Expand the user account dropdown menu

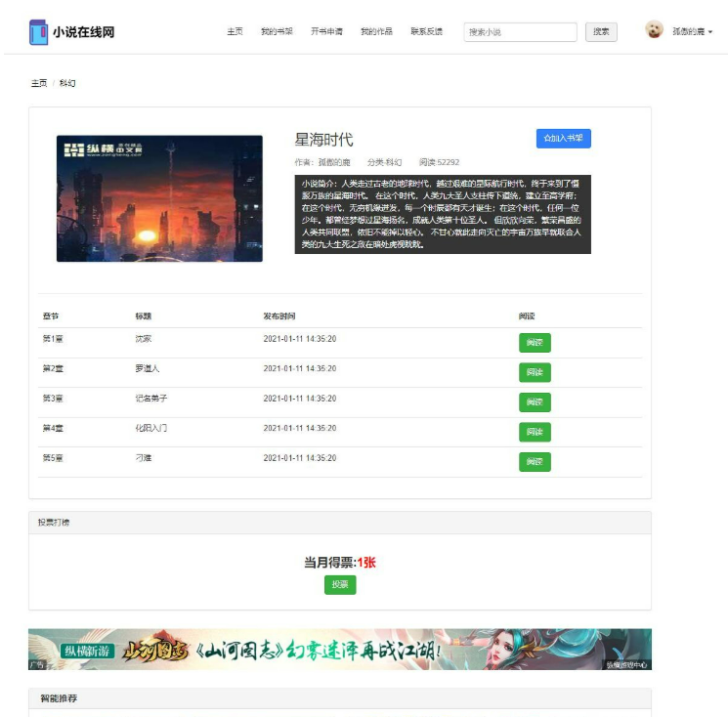[x=692, y=31]
